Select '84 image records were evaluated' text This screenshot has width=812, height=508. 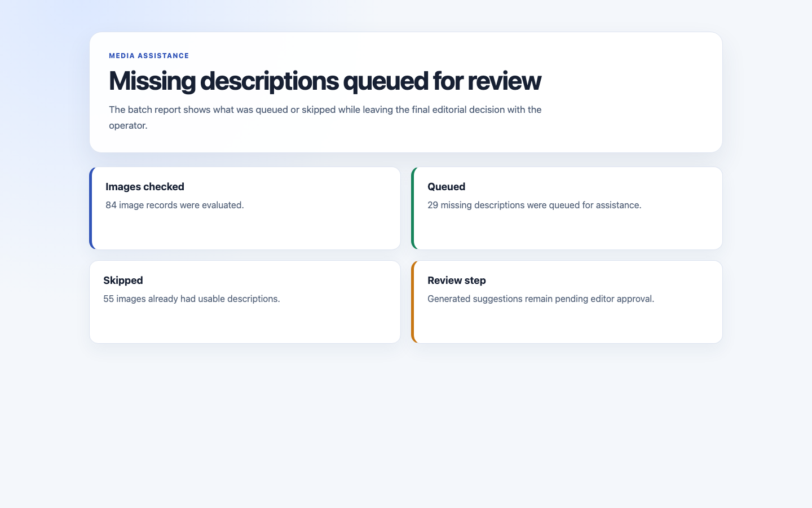tap(175, 205)
